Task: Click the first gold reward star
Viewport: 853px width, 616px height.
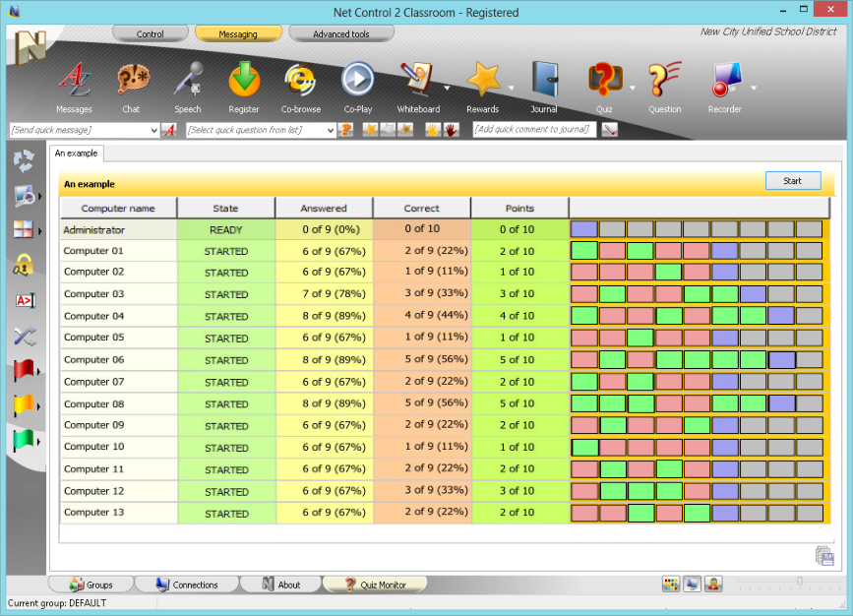Action: coord(370,130)
